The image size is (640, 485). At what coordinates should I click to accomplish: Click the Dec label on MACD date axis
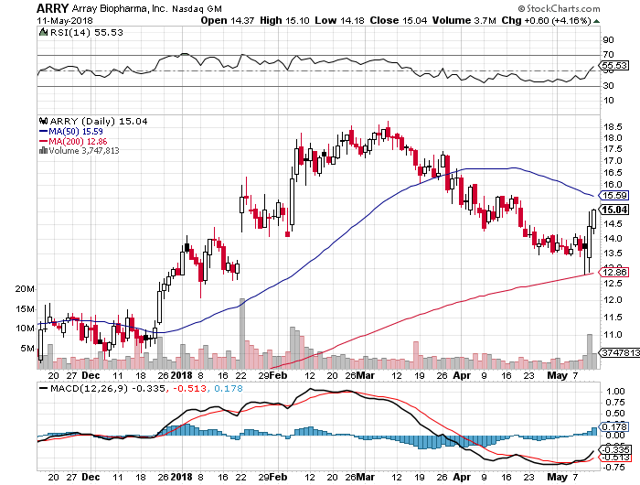[91, 477]
